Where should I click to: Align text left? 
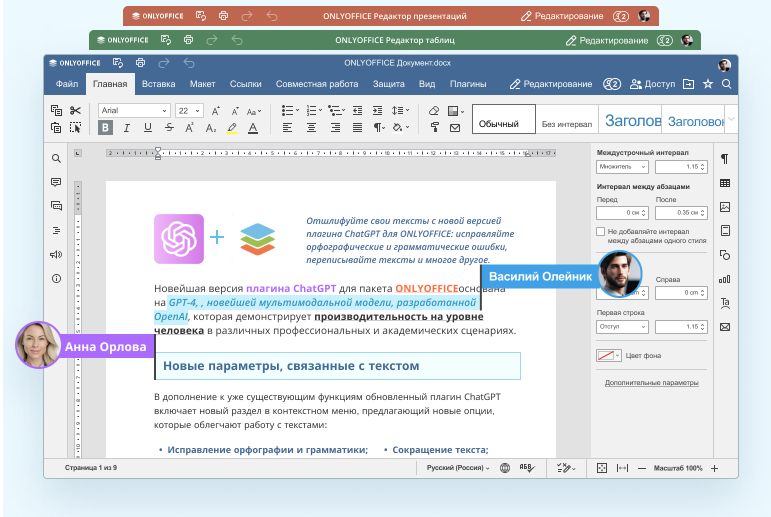point(287,128)
